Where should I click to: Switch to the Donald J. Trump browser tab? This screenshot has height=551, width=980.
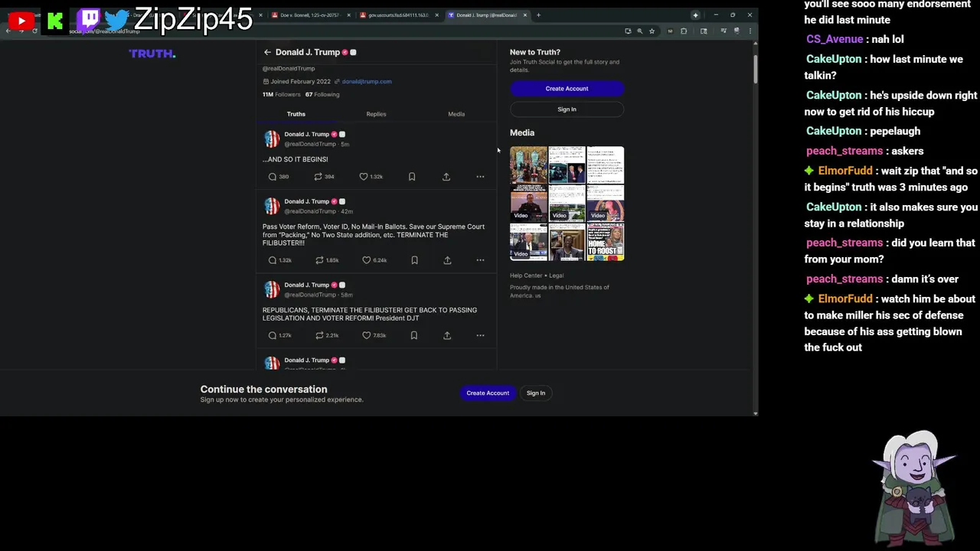click(487, 15)
